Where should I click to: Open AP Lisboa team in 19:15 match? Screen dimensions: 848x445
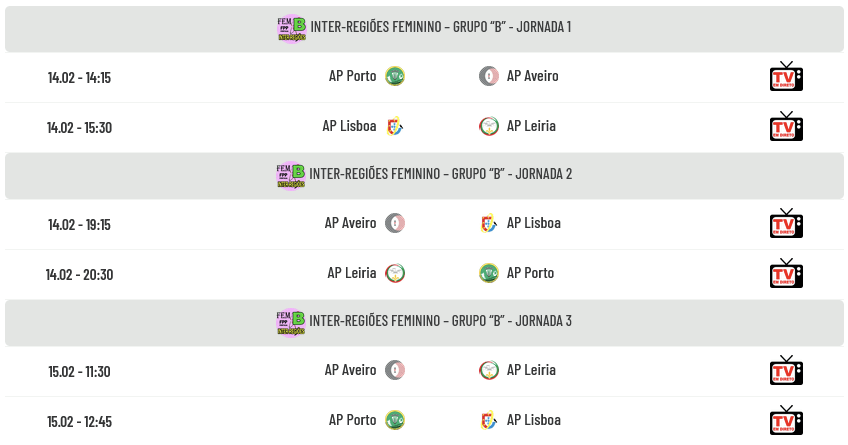[533, 223]
